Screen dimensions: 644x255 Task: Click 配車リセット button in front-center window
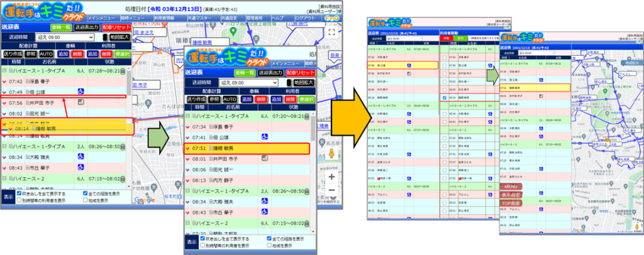pyautogui.click(x=301, y=73)
